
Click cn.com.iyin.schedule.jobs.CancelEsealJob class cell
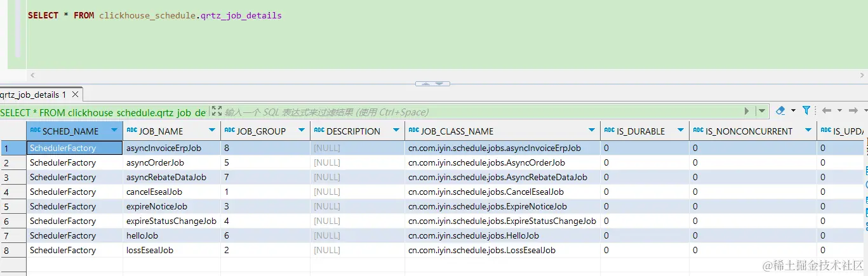[x=502, y=192]
